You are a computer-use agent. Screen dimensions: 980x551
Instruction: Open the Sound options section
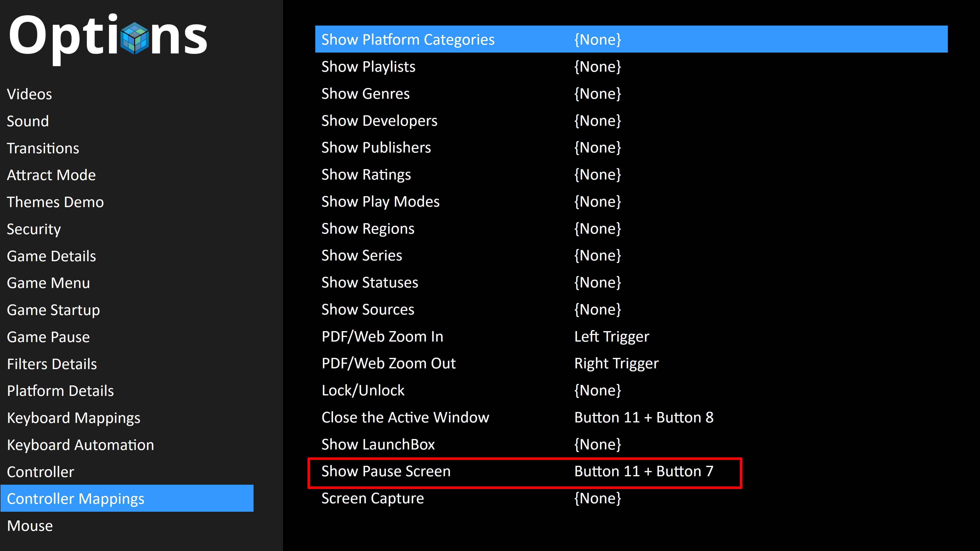[x=28, y=121]
